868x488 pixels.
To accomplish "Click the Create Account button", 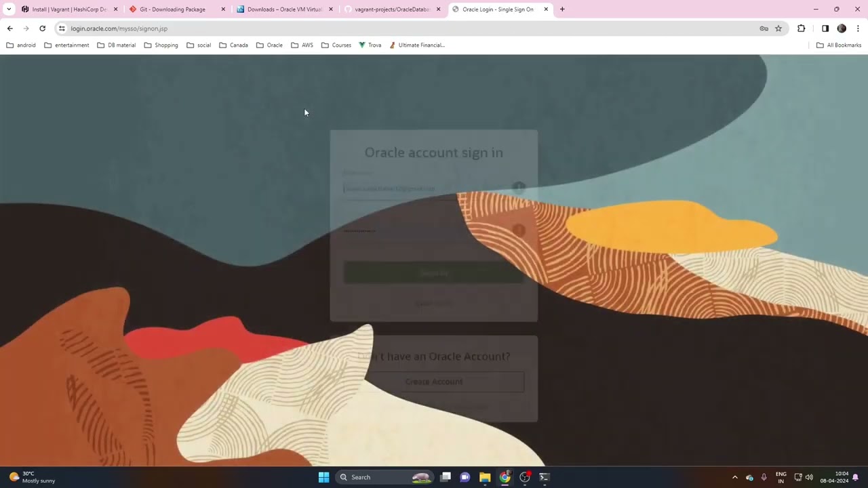I will pos(434,382).
